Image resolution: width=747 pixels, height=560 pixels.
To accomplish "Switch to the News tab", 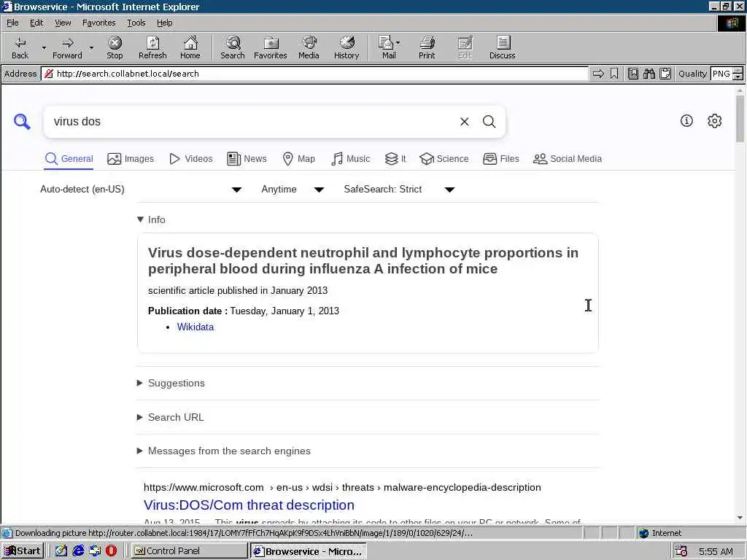I will 247,159.
